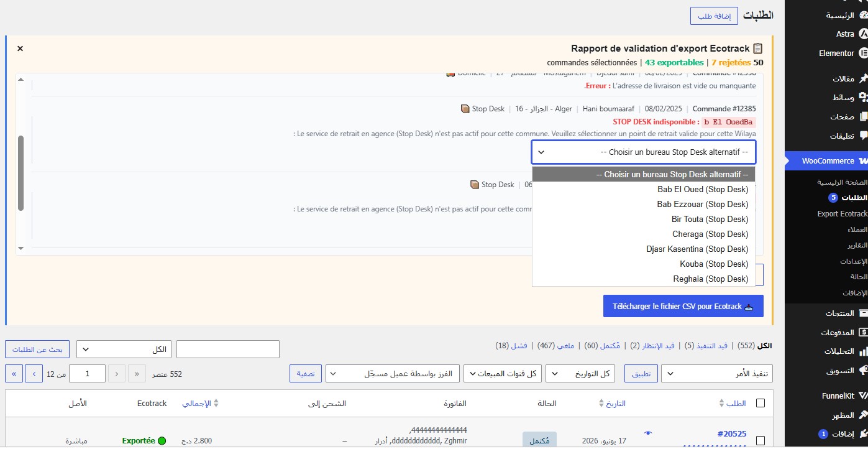Click إضافة طلب add order button
868x449 pixels.
[x=714, y=16]
